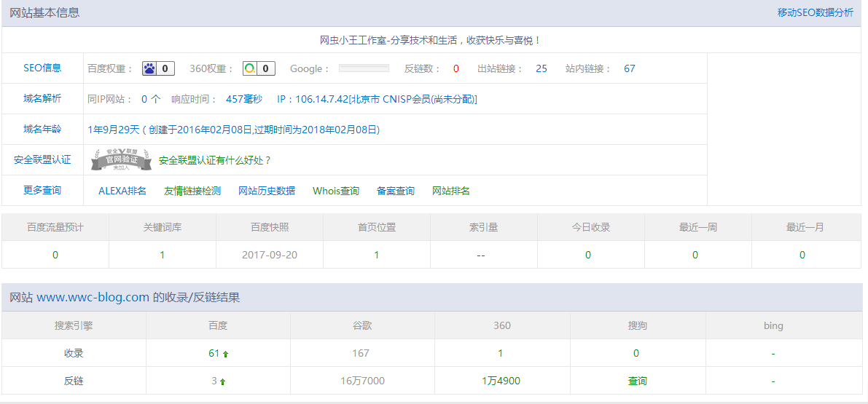
Task: Click the Google PageRank bar
Action: tap(364, 68)
